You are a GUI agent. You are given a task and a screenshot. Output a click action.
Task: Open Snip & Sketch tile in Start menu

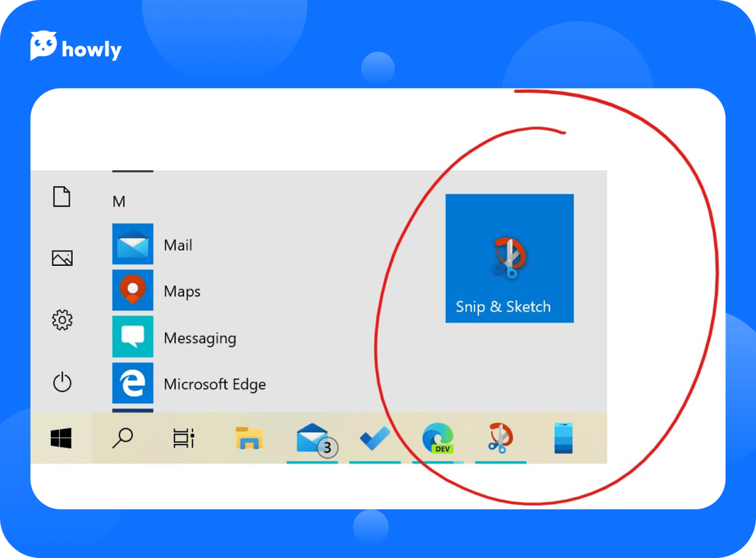[x=509, y=258]
